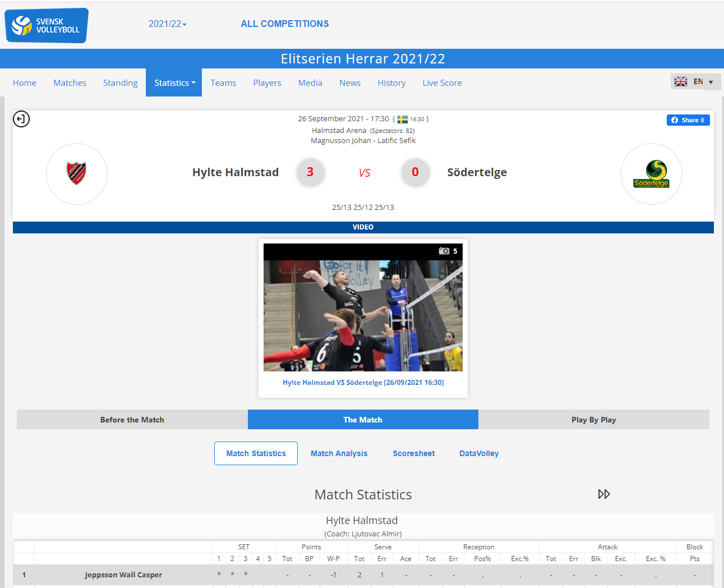Click the Block column header

pos(694,547)
